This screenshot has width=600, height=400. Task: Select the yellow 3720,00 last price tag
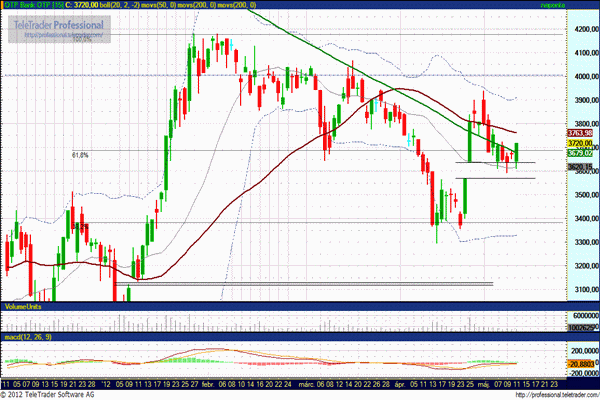click(x=580, y=143)
